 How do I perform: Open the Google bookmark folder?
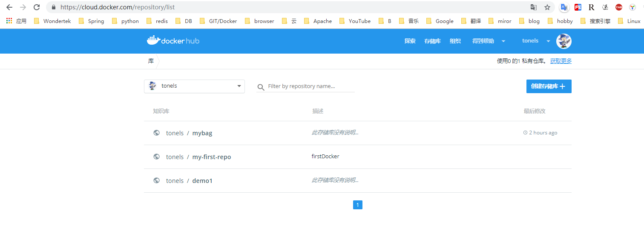440,21
